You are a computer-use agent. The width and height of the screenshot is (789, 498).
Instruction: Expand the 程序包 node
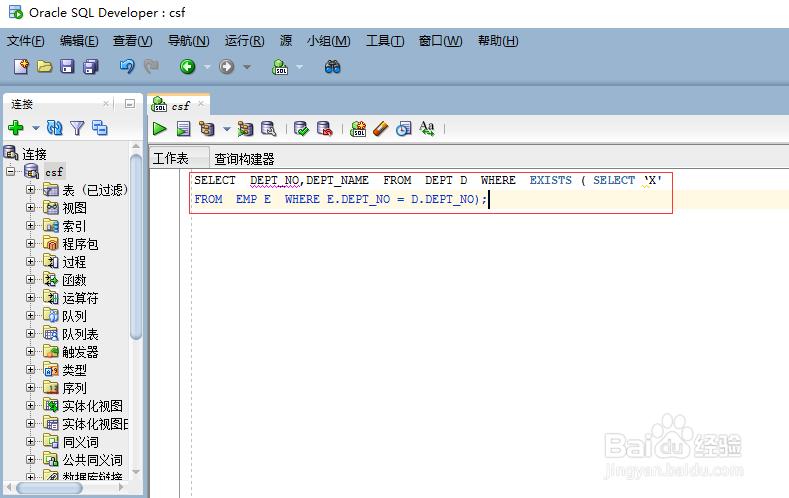coord(31,244)
